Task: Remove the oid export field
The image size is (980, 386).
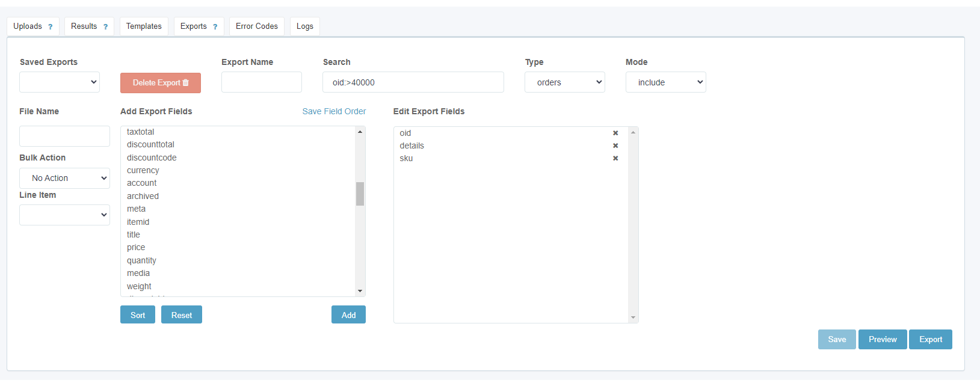Action: (x=615, y=133)
